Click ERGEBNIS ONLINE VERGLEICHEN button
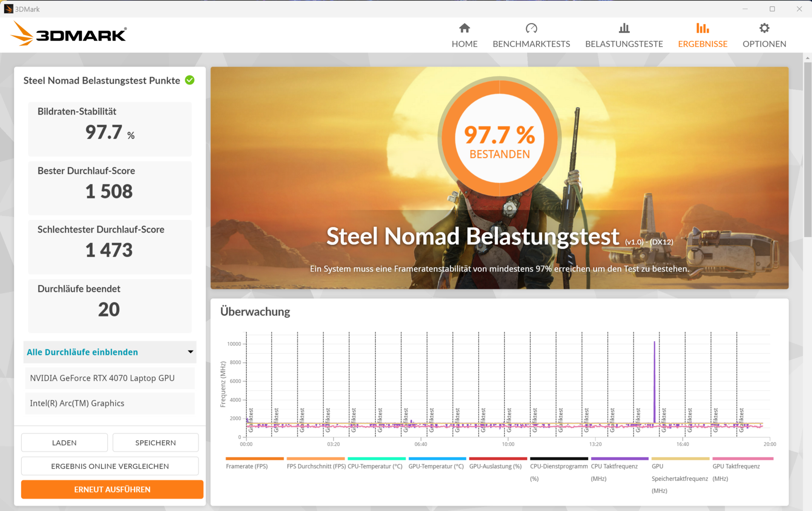The width and height of the screenshot is (812, 511). (110, 466)
